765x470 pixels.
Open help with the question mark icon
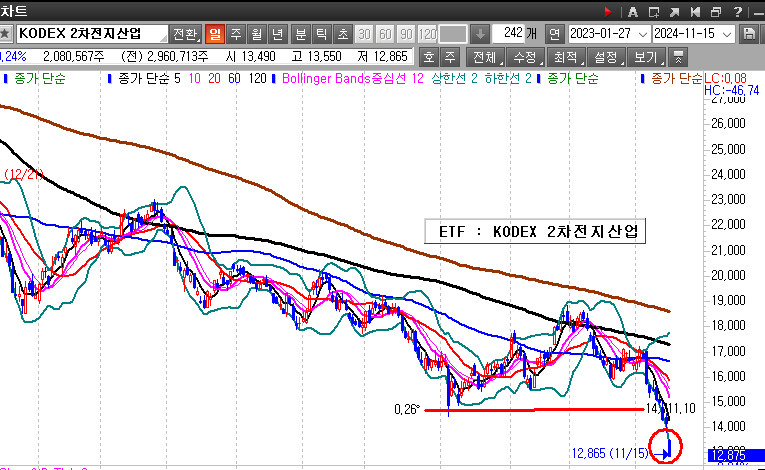(737, 12)
